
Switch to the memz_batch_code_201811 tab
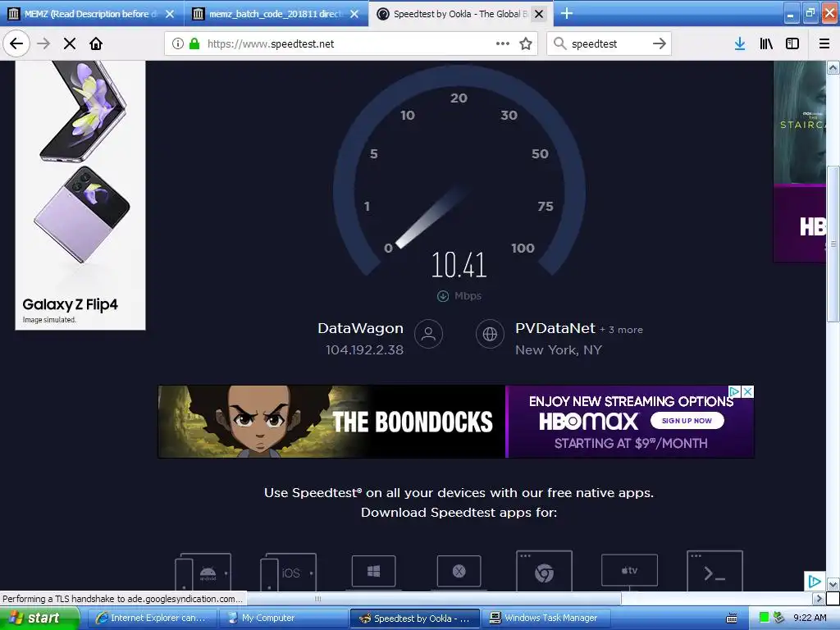pyautogui.click(x=276, y=14)
